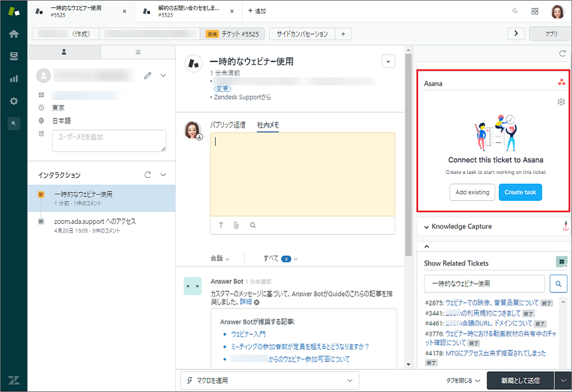Image resolution: width=572 pixels, height=392 pixels.
Task: Refresh the apps panel
Action: [x=562, y=54]
